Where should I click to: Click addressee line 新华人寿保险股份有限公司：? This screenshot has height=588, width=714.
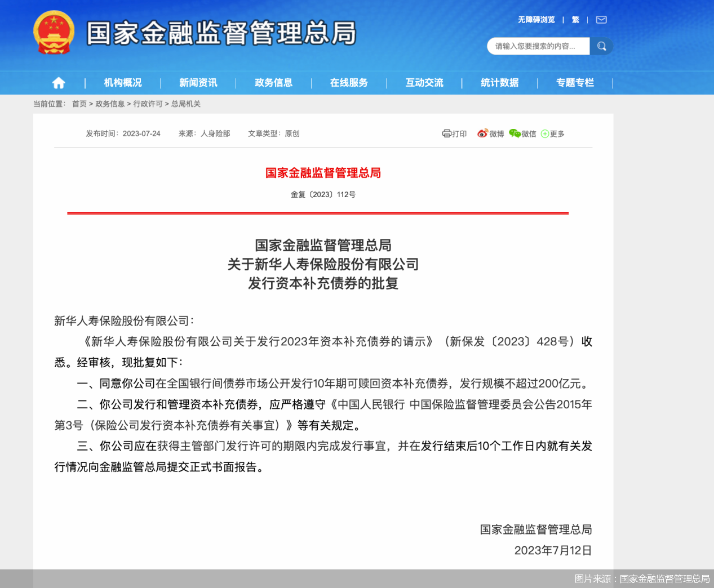tap(124, 321)
